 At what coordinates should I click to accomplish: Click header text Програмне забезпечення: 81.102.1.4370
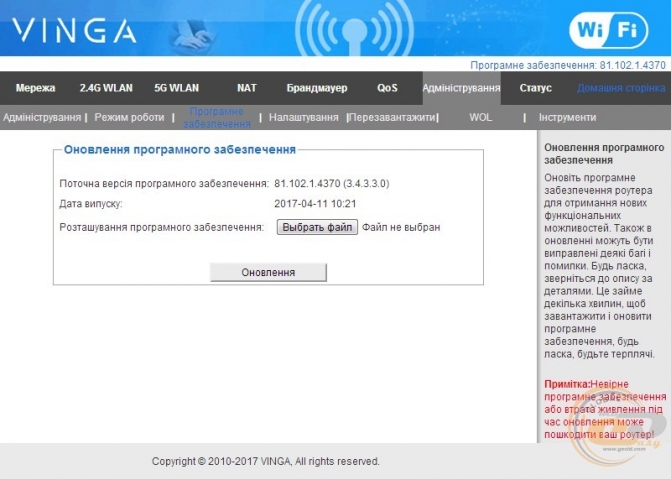(568, 65)
